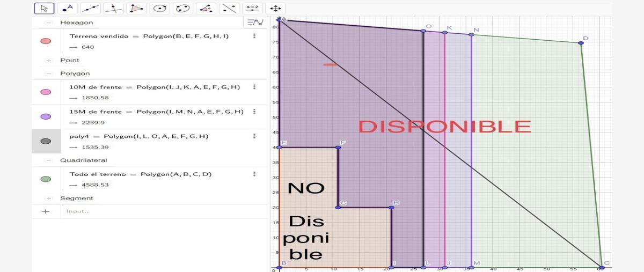Toggle visibility of 10M de frente polygon

46,92
